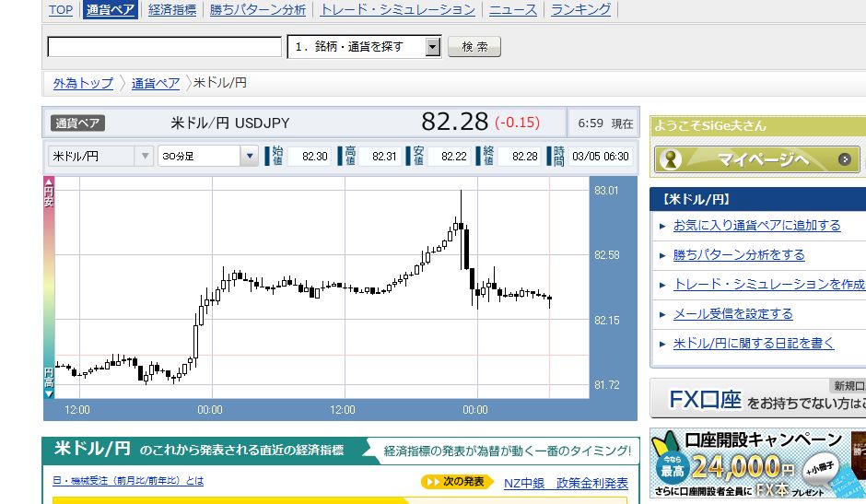
Task: Click the 円高 down arrow on chart
Action: coord(49,393)
